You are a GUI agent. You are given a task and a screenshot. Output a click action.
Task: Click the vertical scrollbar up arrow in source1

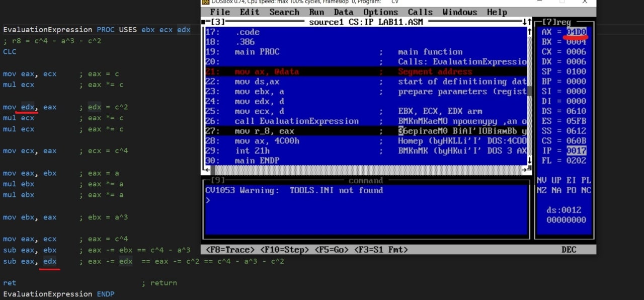[529, 32]
